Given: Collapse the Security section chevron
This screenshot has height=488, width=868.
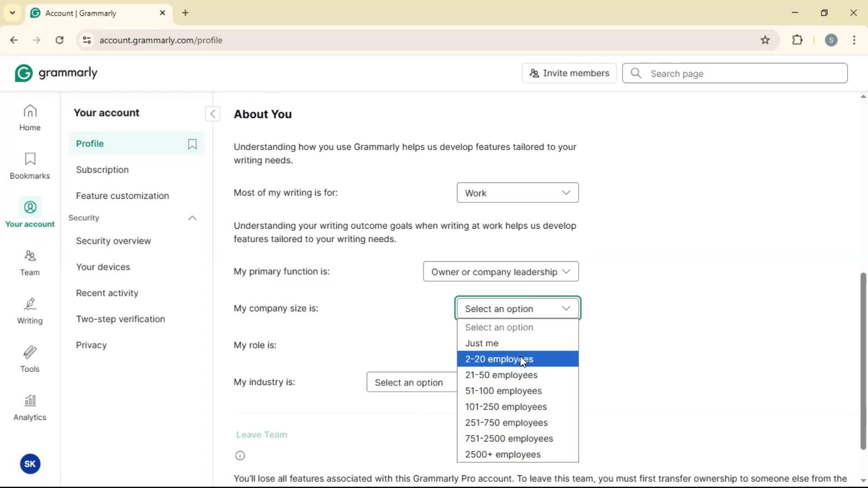Looking at the screenshot, I should 192,218.
